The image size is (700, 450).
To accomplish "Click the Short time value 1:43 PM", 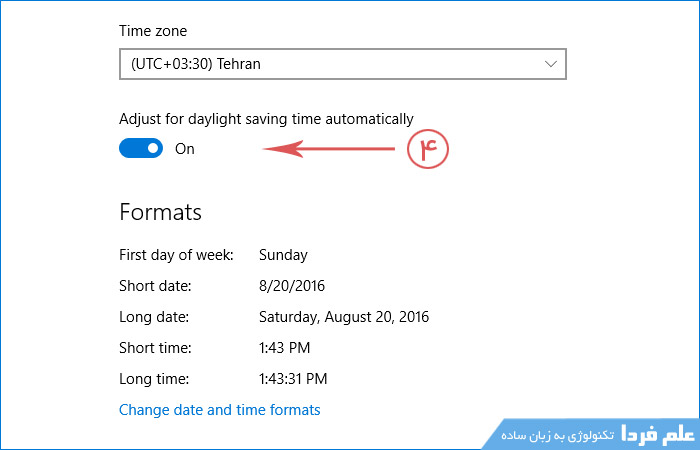I will coord(285,348).
